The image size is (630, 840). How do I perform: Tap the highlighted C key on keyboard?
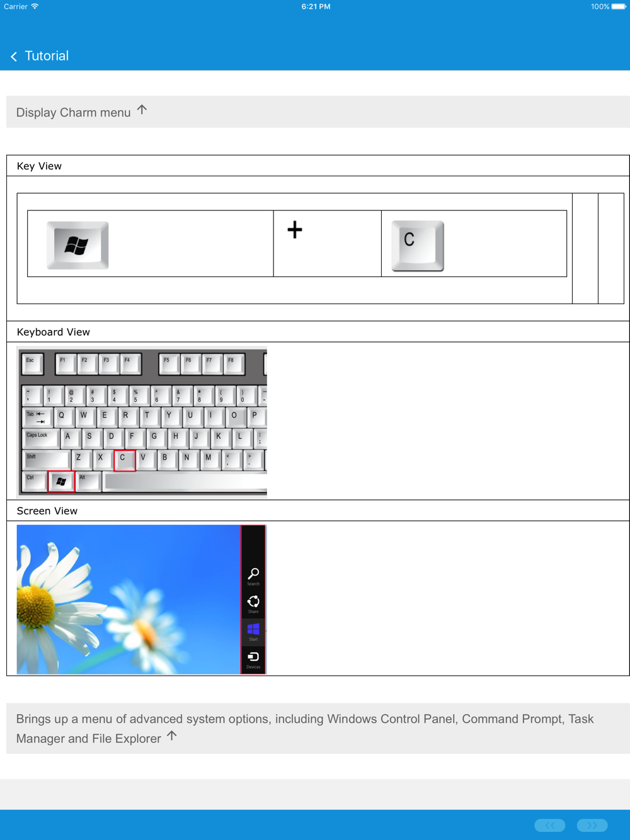(x=125, y=460)
